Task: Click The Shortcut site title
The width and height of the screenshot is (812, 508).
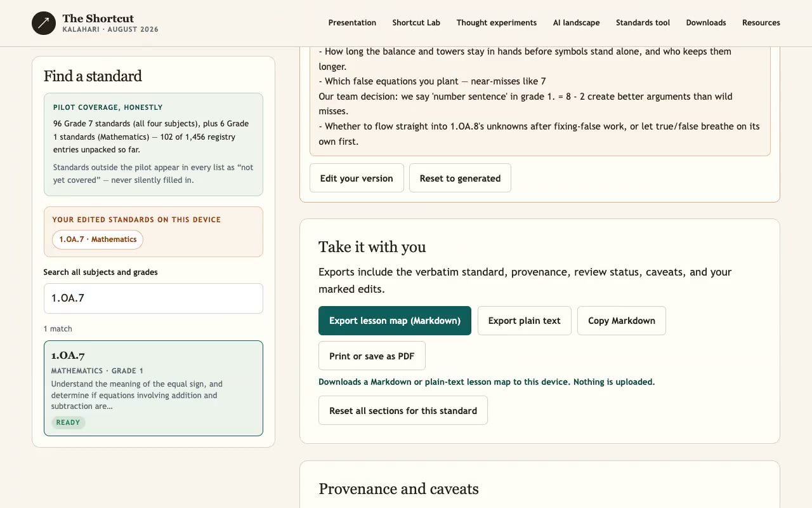Action: point(98,18)
